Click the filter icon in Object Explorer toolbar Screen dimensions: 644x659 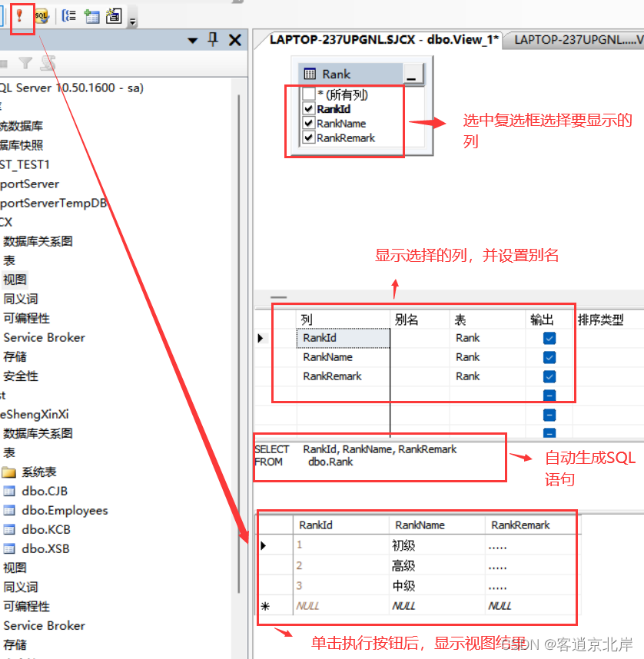25,61
